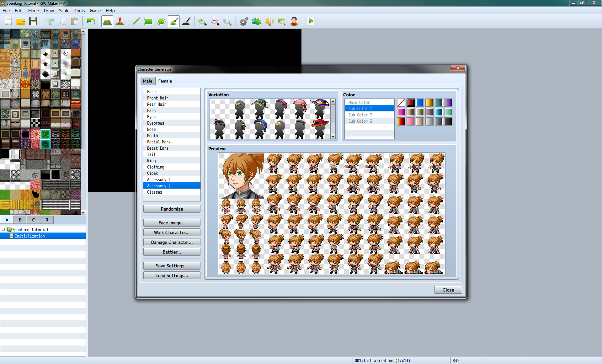This screenshot has height=364, width=602.
Task: Click the Face Image... button
Action: tap(172, 223)
